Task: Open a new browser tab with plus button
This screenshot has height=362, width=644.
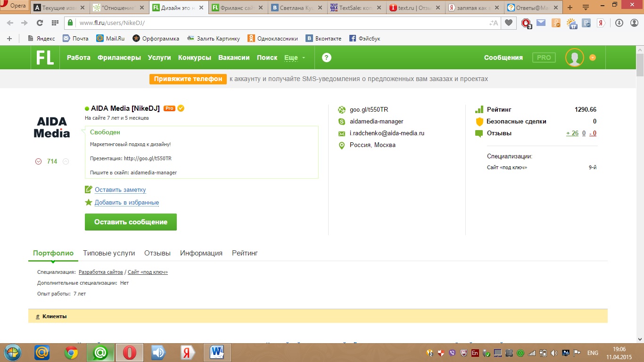Action: click(x=570, y=8)
